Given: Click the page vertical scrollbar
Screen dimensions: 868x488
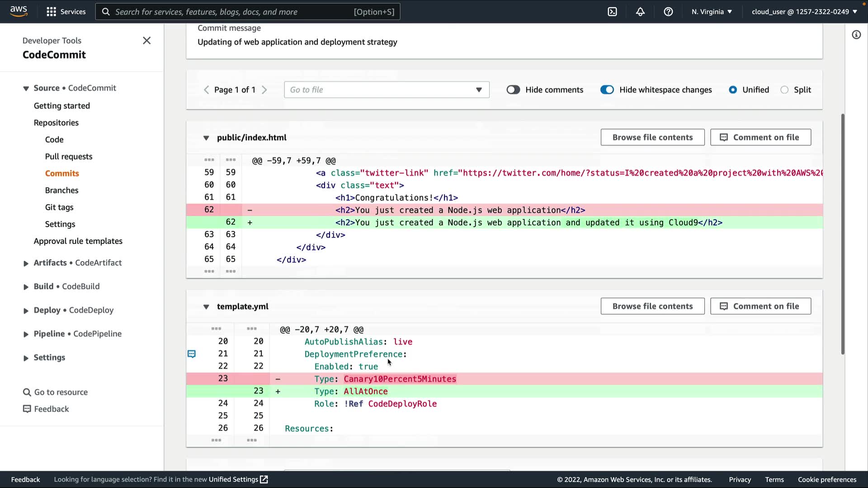Looking at the screenshot, I should (843, 234).
